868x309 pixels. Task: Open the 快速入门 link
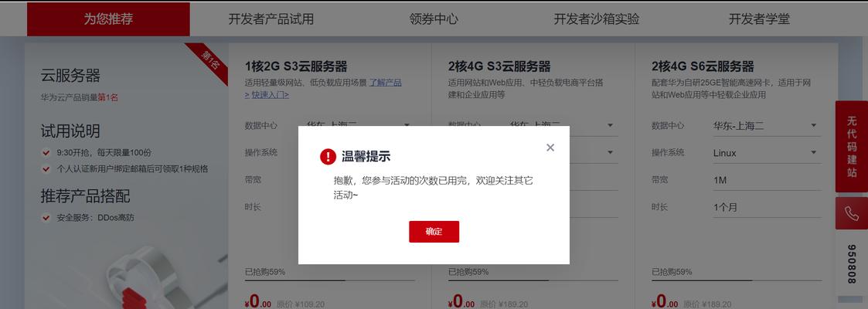click(267, 94)
